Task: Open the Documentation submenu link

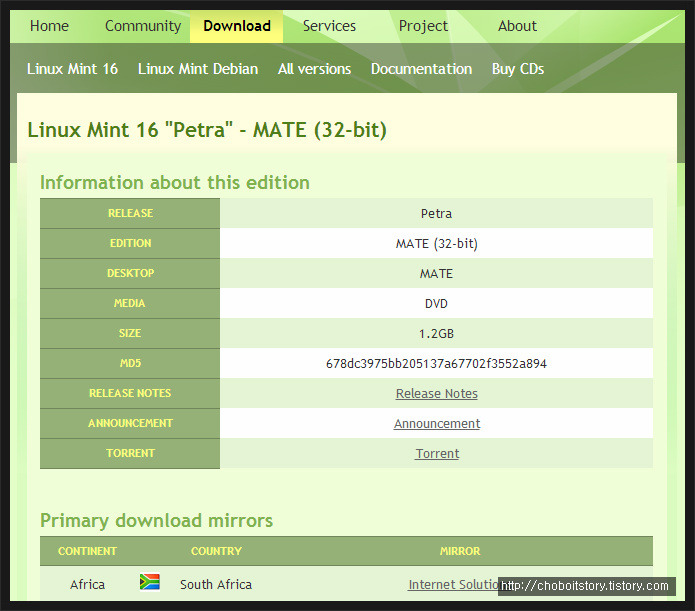Action: click(421, 69)
